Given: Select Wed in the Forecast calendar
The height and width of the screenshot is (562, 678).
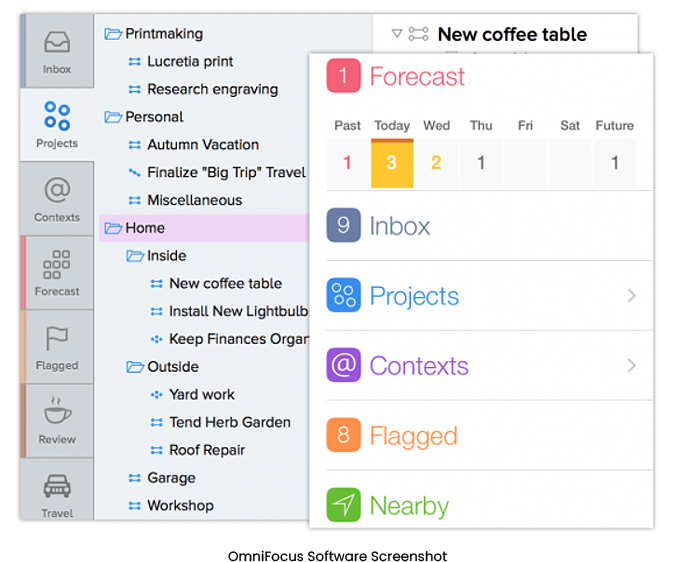Looking at the screenshot, I should tap(436, 163).
